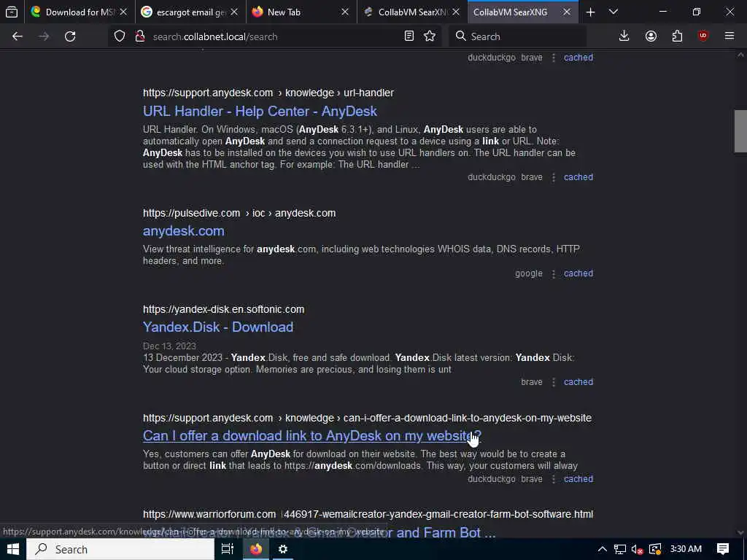Open more options for download link result
This screenshot has width=747, height=560.
(554, 479)
